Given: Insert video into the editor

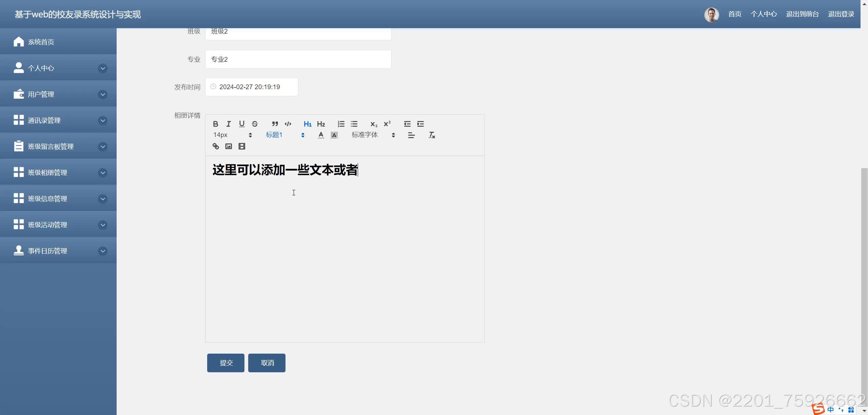Looking at the screenshot, I should pos(242,146).
